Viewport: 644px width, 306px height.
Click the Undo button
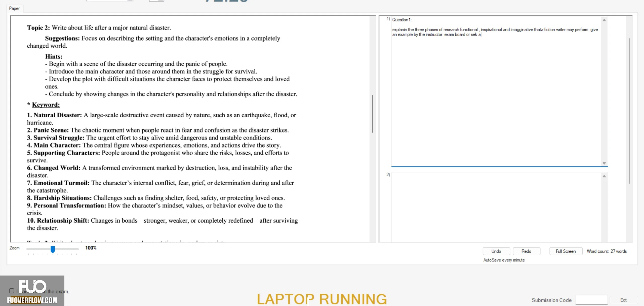(x=496, y=251)
